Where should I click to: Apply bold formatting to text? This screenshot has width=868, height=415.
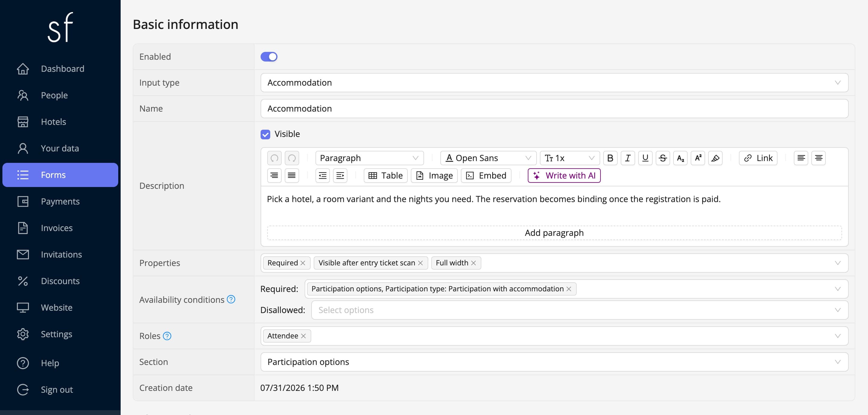coord(610,158)
